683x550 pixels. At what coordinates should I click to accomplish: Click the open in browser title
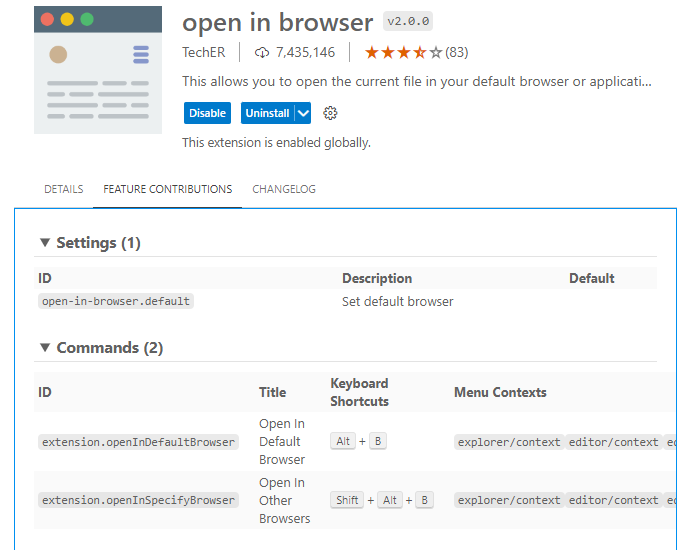tap(277, 23)
